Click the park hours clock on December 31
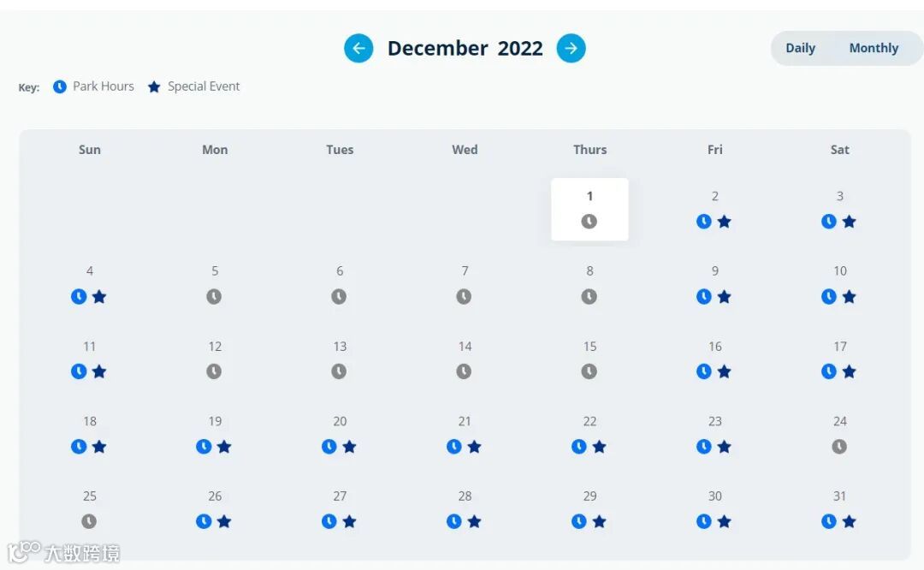This screenshot has height=570, width=924. coord(828,522)
